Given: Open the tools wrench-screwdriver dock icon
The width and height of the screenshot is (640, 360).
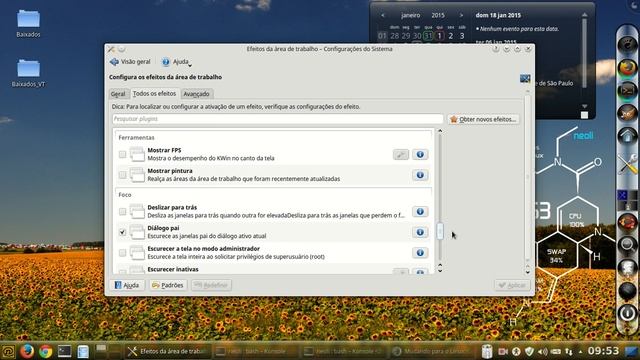Looking at the screenshot, I should (628, 164).
